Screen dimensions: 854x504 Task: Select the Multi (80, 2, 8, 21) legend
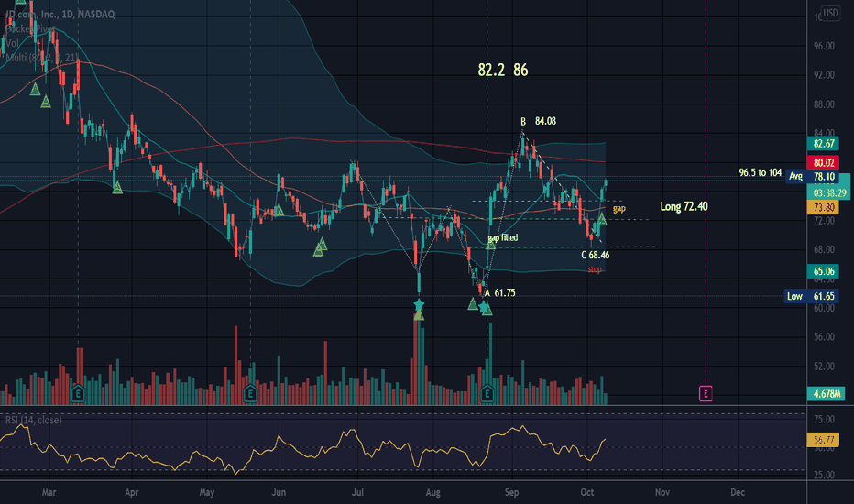tap(41, 57)
